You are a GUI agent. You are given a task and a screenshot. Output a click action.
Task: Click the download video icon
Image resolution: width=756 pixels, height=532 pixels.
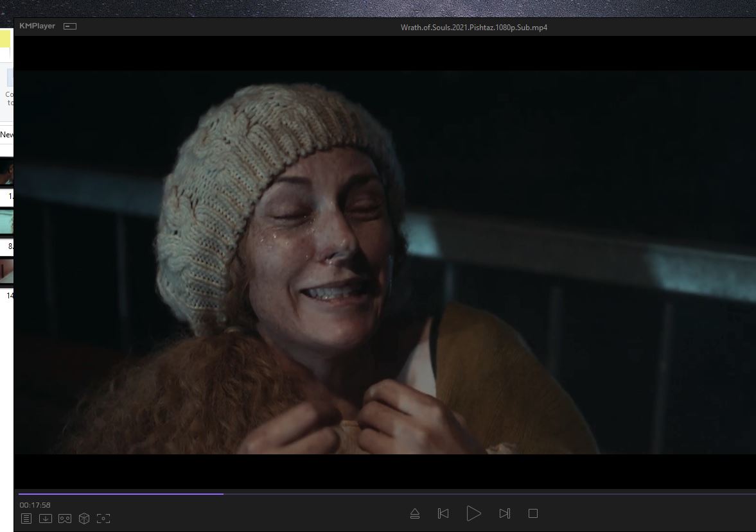pos(45,519)
